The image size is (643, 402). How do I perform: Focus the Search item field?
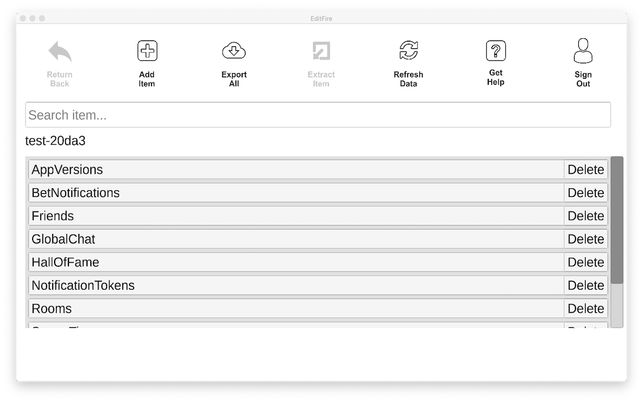tap(318, 115)
